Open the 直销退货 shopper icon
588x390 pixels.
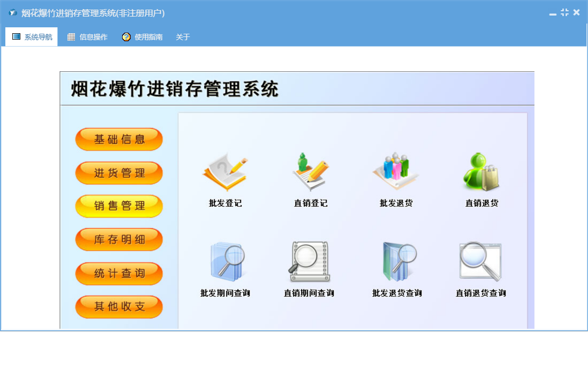pyautogui.click(x=481, y=172)
